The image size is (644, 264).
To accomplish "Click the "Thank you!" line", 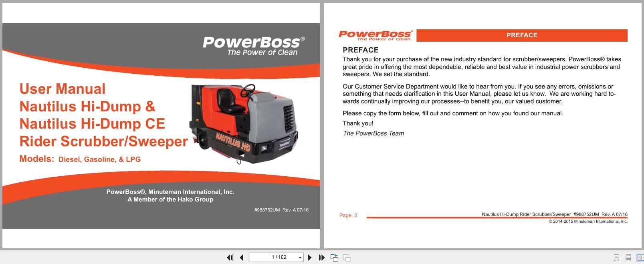I will click(x=358, y=123).
